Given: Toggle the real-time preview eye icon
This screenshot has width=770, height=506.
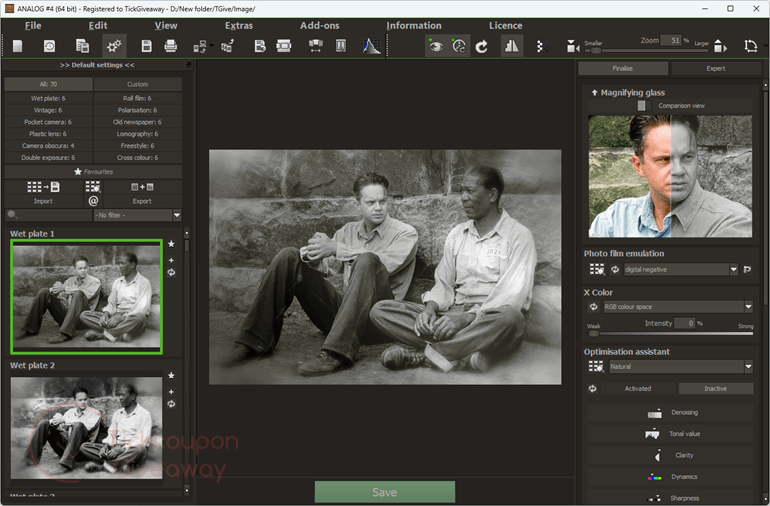Looking at the screenshot, I should tap(436, 46).
